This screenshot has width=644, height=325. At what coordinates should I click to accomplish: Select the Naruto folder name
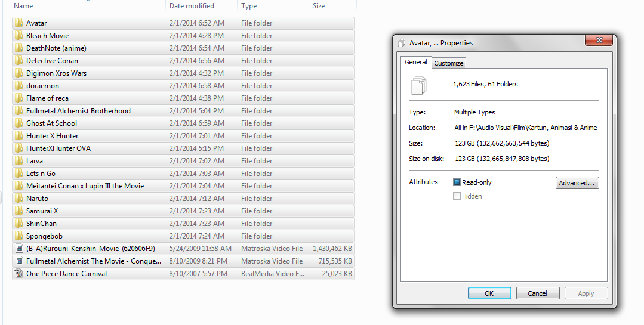coord(37,198)
